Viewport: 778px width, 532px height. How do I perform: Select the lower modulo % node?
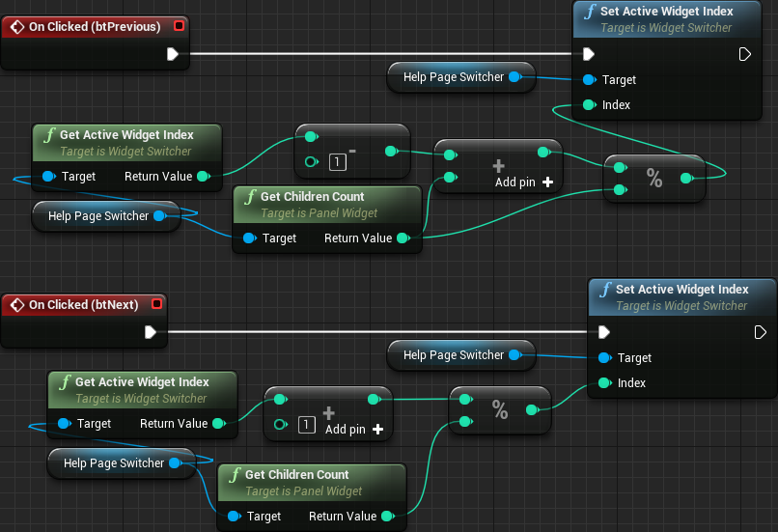point(500,410)
